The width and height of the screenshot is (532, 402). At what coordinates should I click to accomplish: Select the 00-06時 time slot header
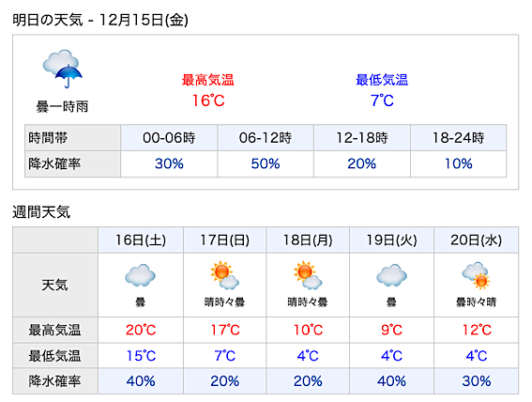pos(169,137)
